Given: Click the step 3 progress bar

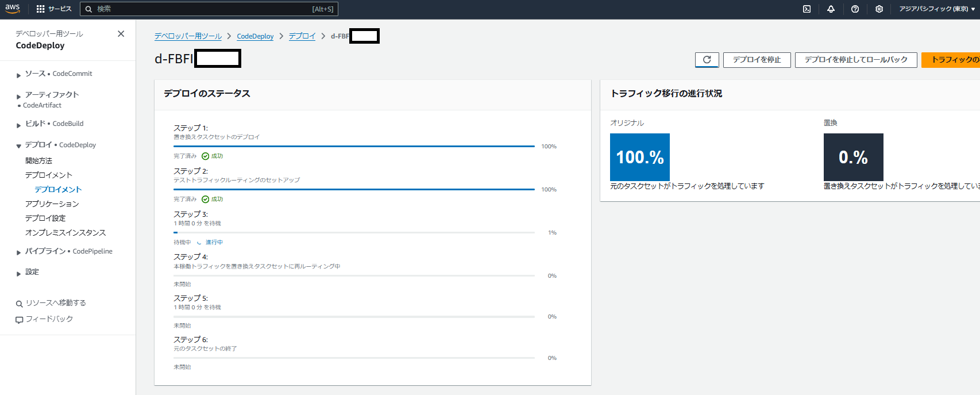Looking at the screenshot, I should coord(354,233).
